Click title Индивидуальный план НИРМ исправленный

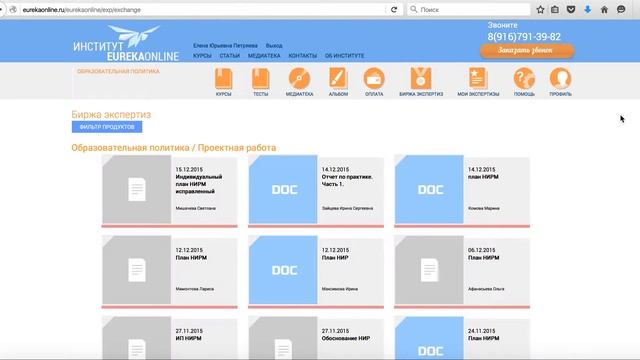[x=199, y=184]
